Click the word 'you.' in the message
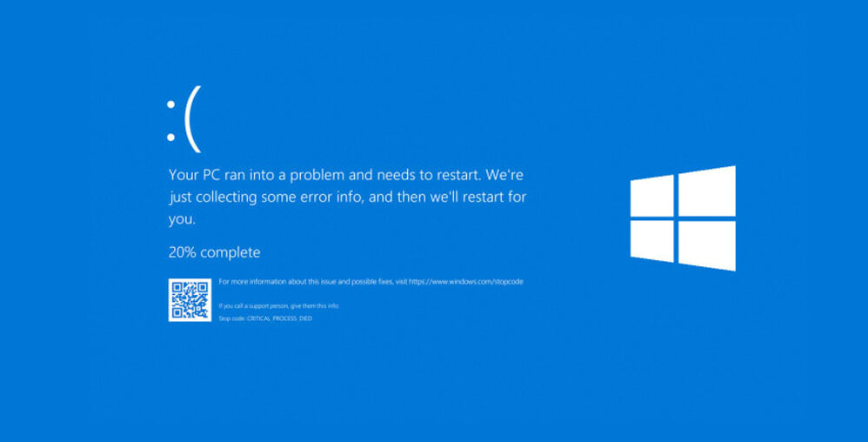The width and height of the screenshot is (868, 442). pos(182,220)
